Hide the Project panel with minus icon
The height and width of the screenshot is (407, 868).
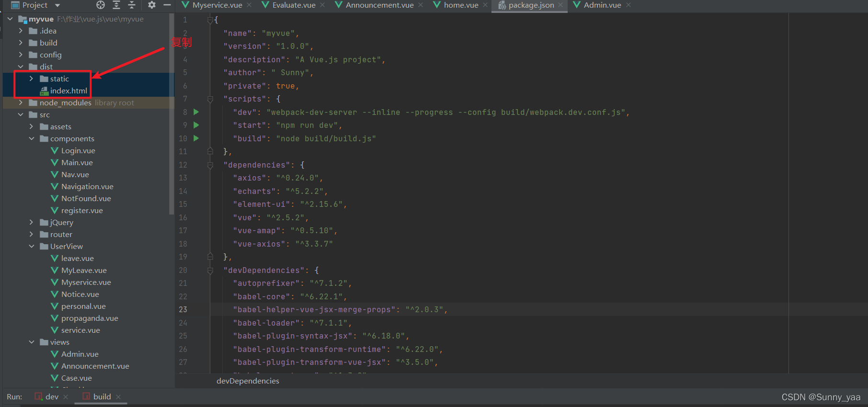point(167,5)
